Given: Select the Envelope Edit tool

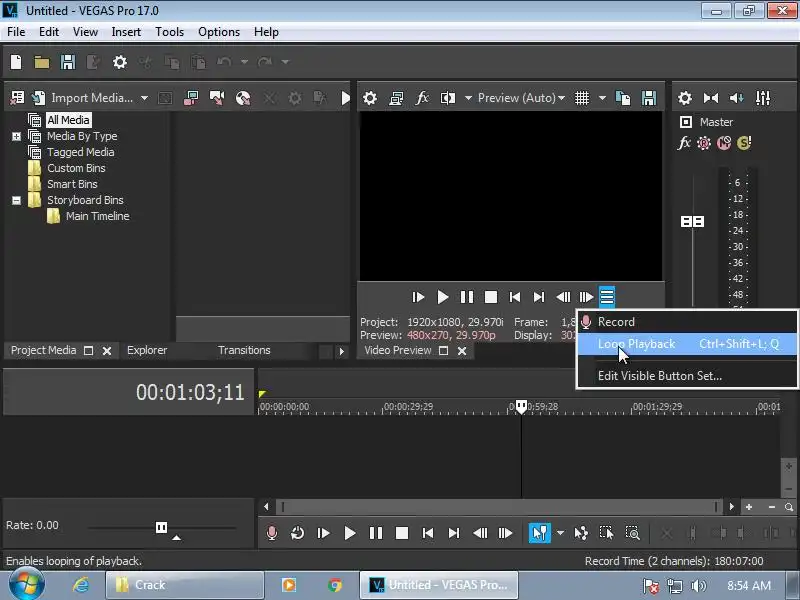Looking at the screenshot, I should point(581,533).
